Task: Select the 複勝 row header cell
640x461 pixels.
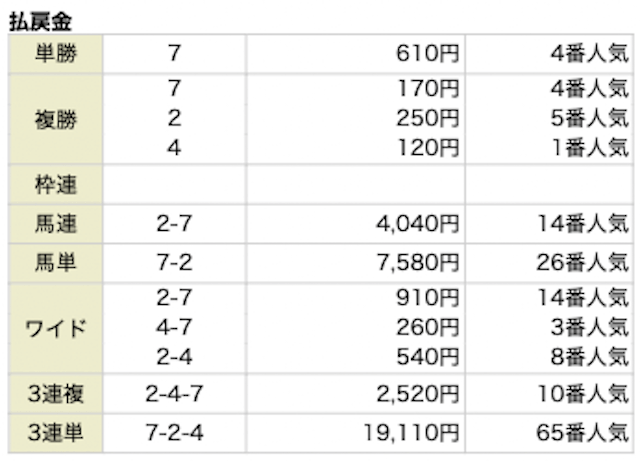Action: click(56, 119)
